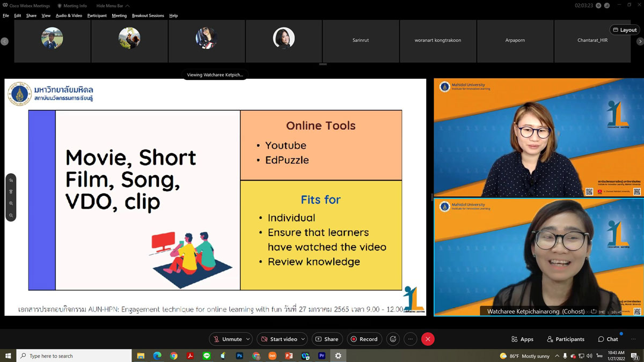The height and width of the screenshot is (362, 644).
Task: Open more options ellipsis in control bar
Action: point(411,339)
